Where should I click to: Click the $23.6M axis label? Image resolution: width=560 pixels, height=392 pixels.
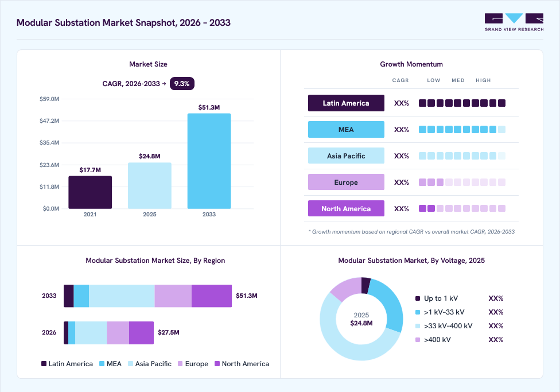pos(49,165)
